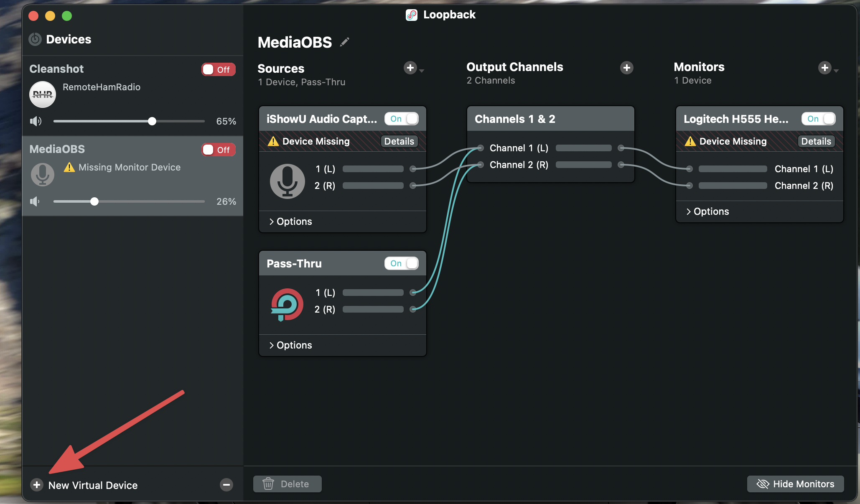Turn on the Cleanshot device toggle
Screen dimensions: 860x504
pos(218,69)
